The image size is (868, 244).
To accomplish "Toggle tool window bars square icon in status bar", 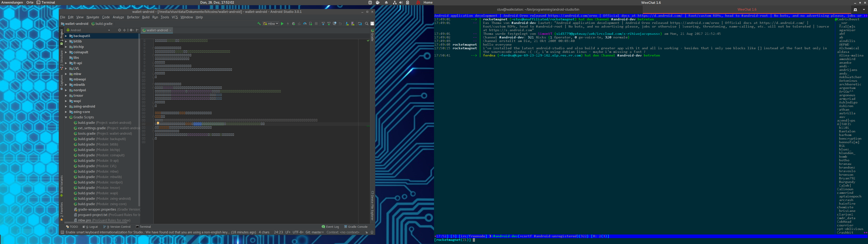I will coord(62,232).
